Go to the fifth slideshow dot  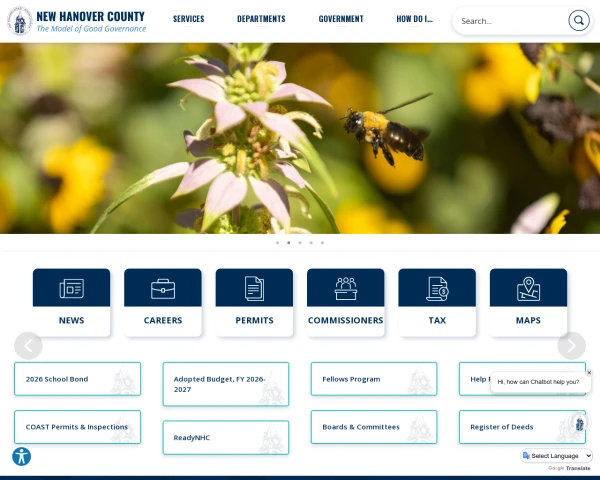click(323, 243)
